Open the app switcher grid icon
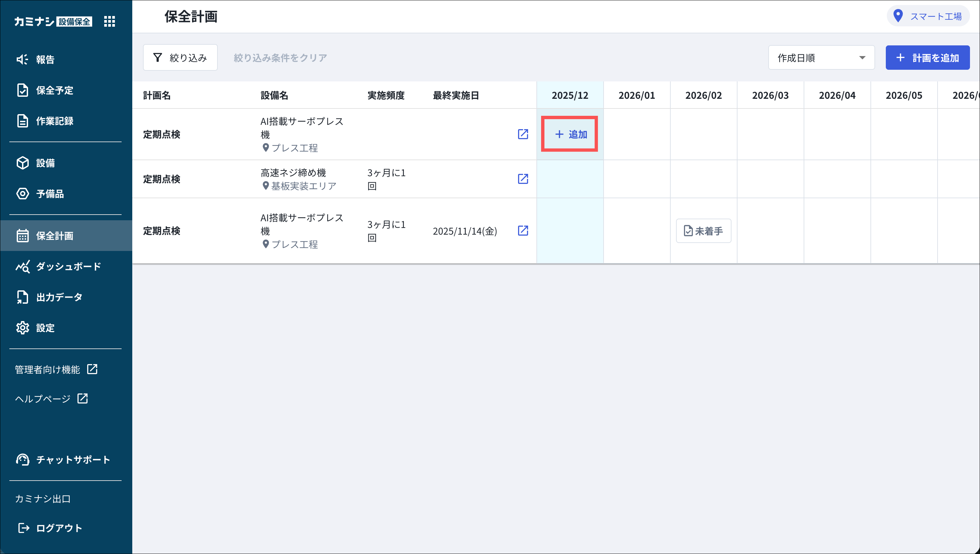This screenshot has width=980, height=554. click(x=109, y=21)
